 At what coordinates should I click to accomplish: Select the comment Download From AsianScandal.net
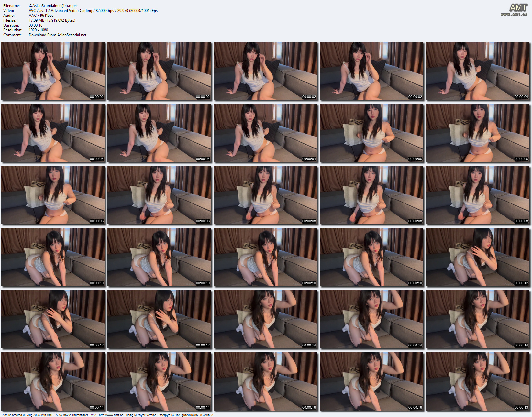click(57, 35)
